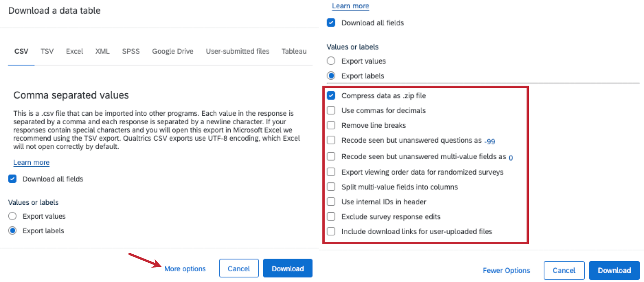
Task: Enable Remove line breaks
Action: [x=331, y=125]
